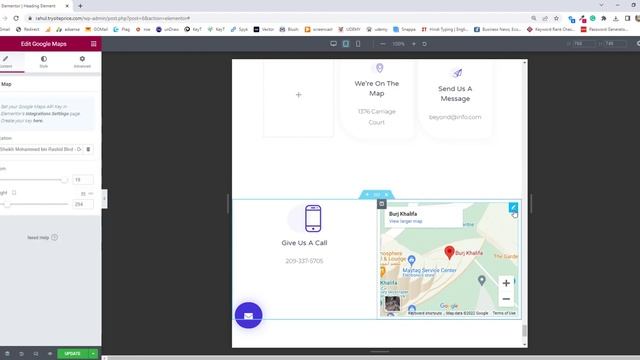The image size is (640, 360).
Task: Click the phone icon in call box
Action: [313, 218]
